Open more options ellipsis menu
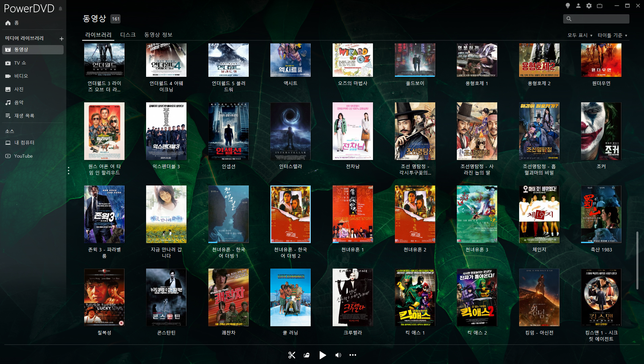 click(353, 355)
